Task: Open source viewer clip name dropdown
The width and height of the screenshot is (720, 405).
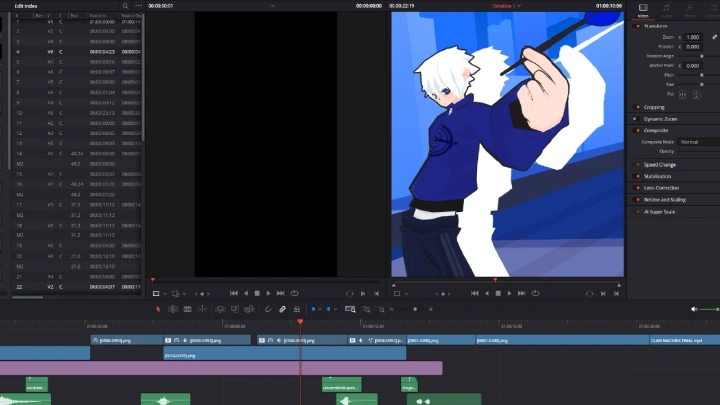Action: [273, 6]
